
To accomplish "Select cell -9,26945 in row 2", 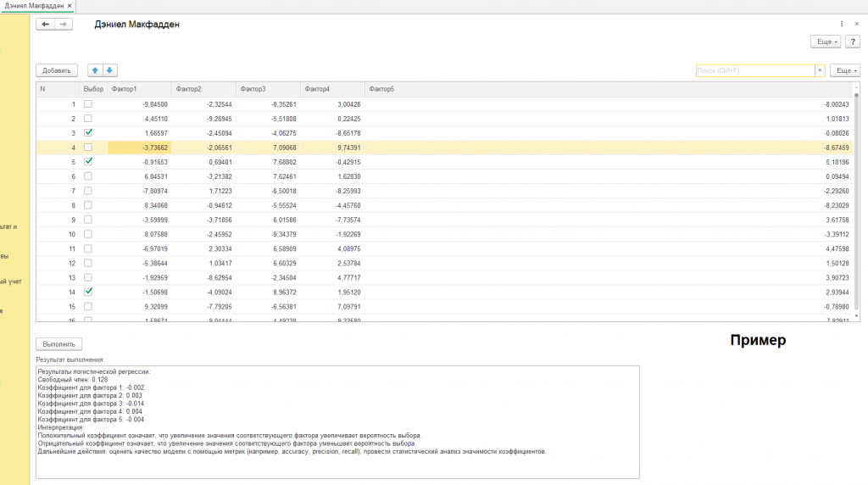I will [203, 119].
